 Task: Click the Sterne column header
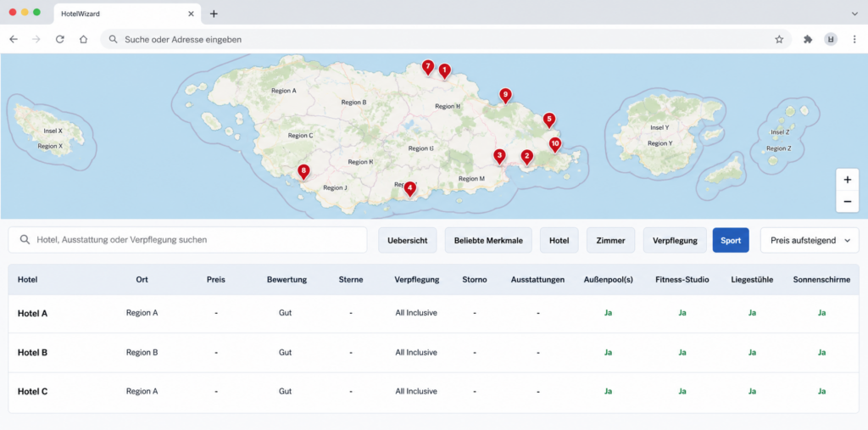coord(351,280)
